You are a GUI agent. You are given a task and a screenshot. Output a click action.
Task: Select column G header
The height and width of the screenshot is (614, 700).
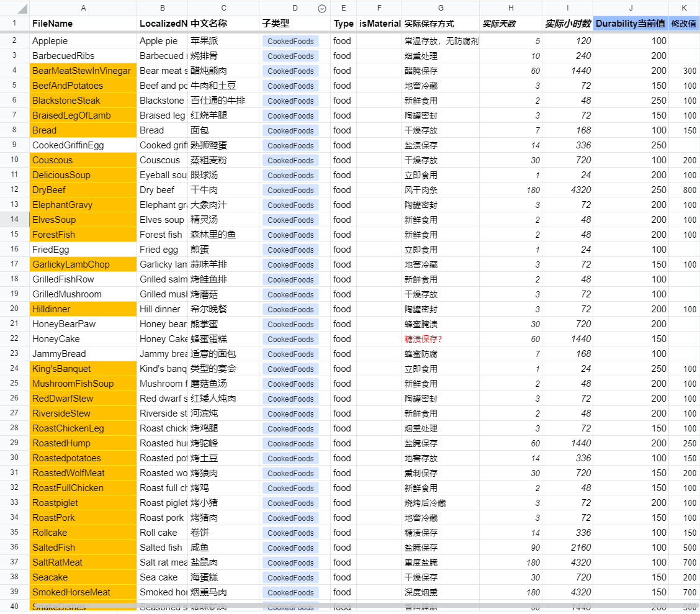click(441, 8)
